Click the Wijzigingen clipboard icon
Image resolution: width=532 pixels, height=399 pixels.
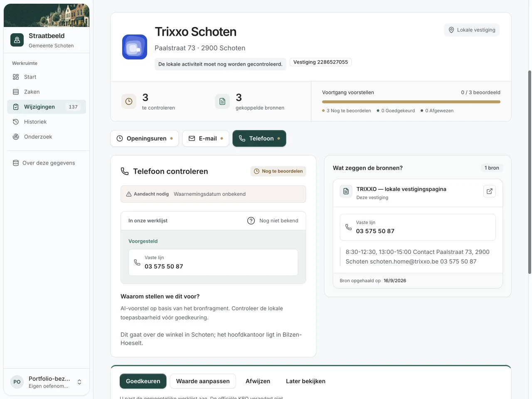click(16, 107)
